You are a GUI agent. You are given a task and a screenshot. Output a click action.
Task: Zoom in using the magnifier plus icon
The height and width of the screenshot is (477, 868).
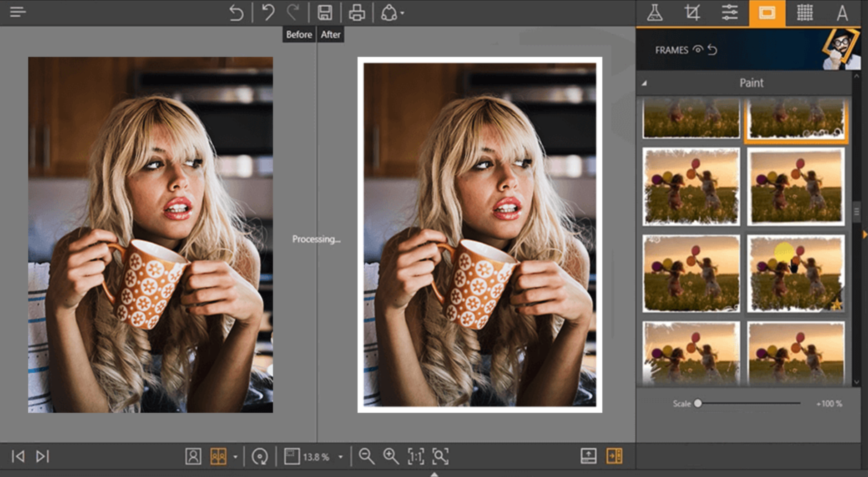point(389,457)
